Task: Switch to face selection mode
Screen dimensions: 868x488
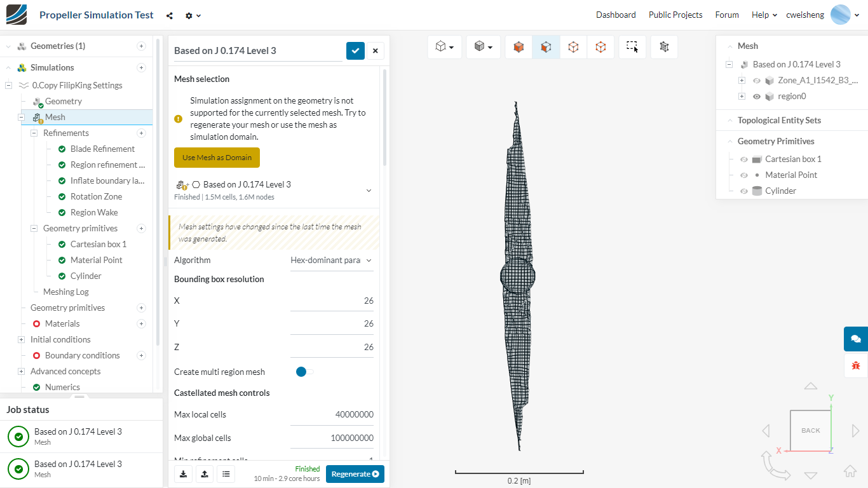Action: click(546, 47)
